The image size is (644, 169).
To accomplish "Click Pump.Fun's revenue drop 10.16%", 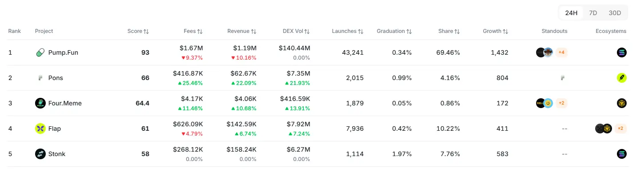I will click(x=244, y=57).
